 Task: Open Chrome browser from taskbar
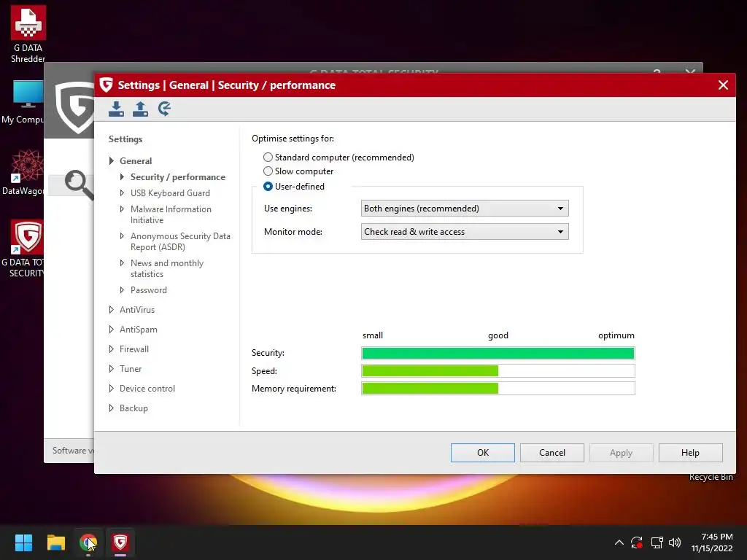coord(88,542)
